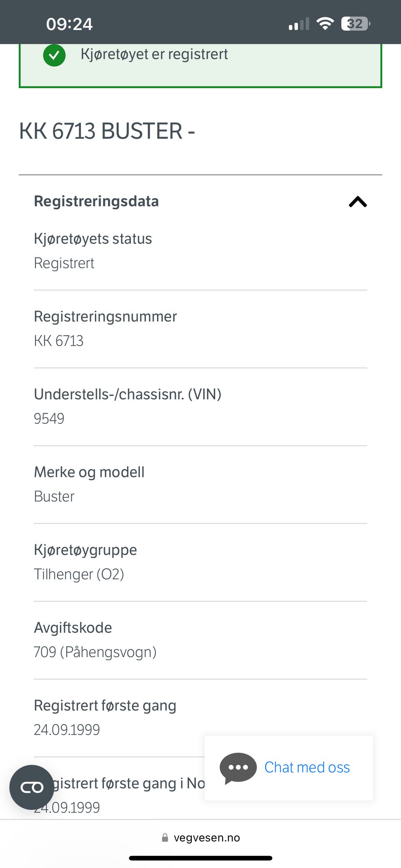401x868 pixels.
Task: Tap the registration number value KK 6713
Action: (x=59, y=341)
